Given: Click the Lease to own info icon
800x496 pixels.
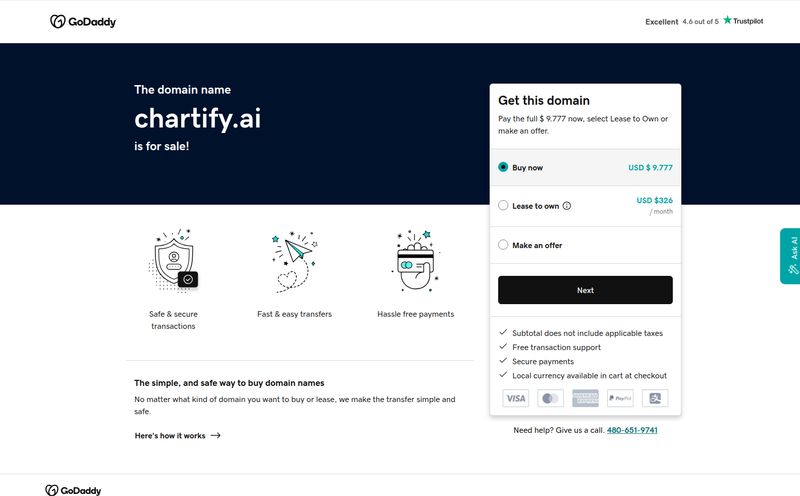Looking at the screenshot, I should pos(567,206).
